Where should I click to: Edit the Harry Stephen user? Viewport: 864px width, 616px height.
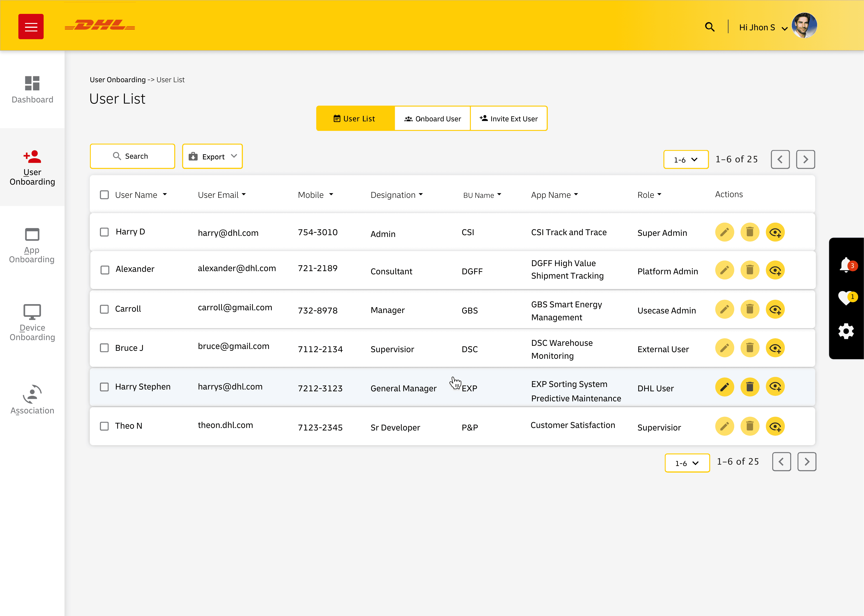click(724, 387)
